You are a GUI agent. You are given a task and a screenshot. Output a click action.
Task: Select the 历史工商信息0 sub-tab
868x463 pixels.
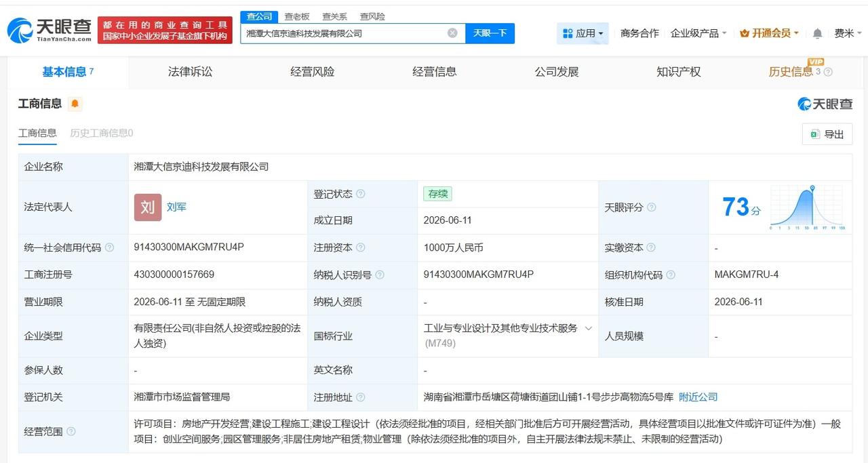(102, 133)
